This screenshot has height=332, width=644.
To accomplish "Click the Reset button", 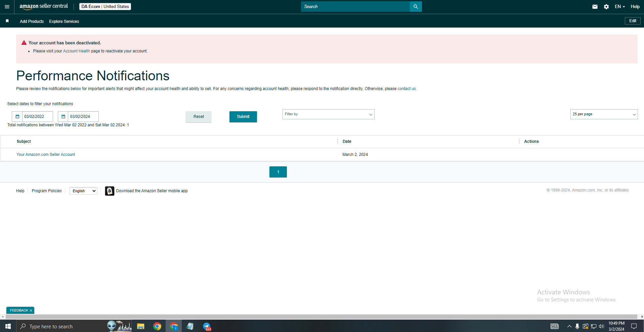I will (199, 117).
